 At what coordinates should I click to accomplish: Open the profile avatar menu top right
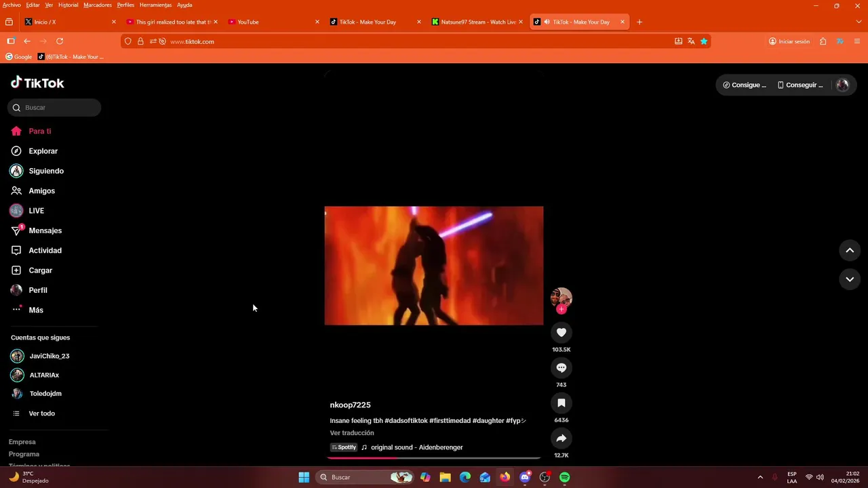(843, 85)
